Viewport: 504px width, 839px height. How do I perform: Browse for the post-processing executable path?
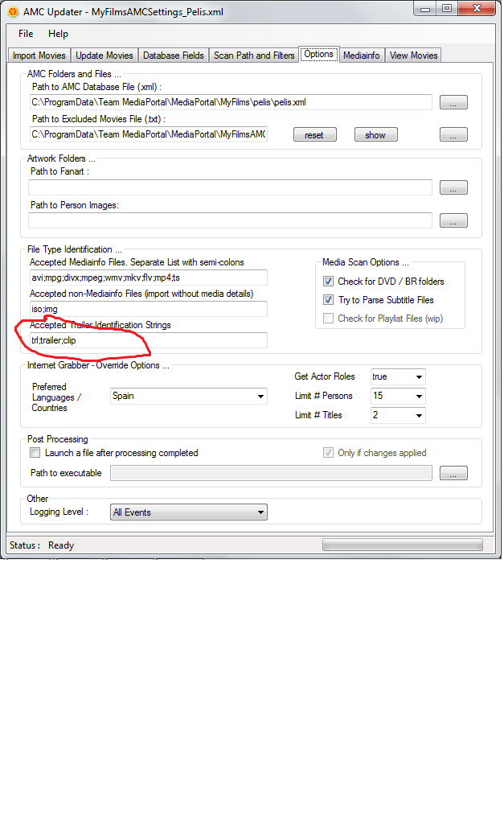click(x=453, y=474)
